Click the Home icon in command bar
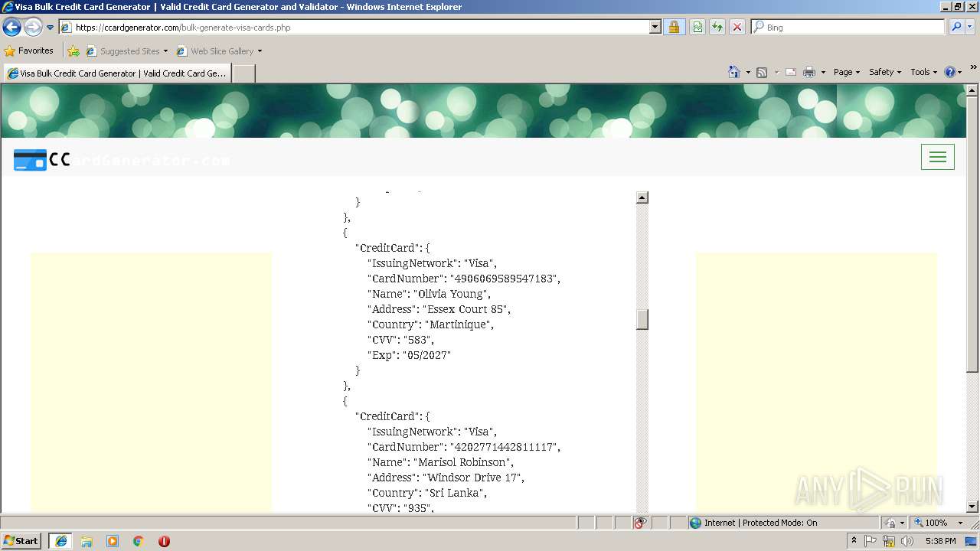Image resolution: width=980 pixels, height=551 pixels. (x=734, y=72)
